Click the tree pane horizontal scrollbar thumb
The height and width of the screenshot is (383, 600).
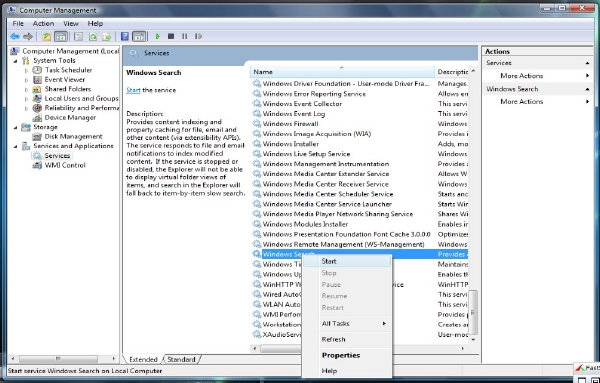[x=57, y=359]
